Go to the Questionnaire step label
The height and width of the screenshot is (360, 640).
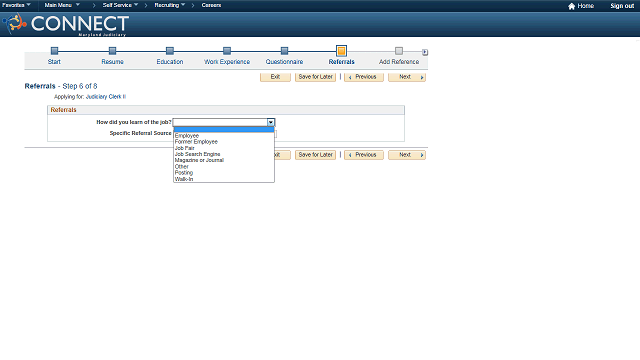coord(284,62)
